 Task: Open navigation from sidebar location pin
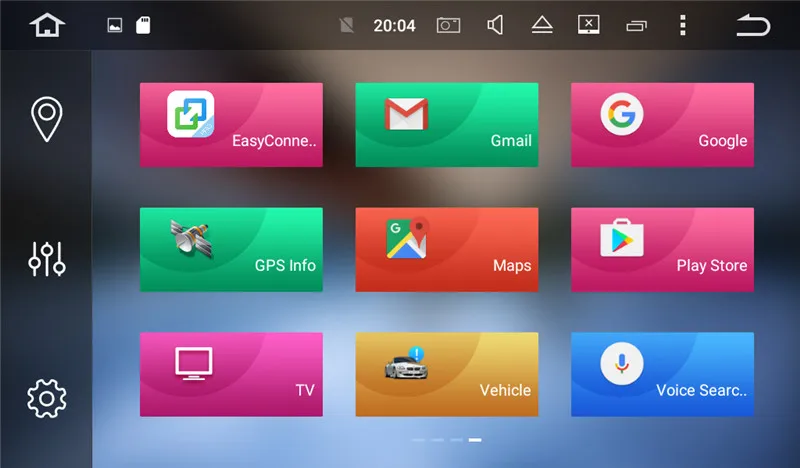46,119
